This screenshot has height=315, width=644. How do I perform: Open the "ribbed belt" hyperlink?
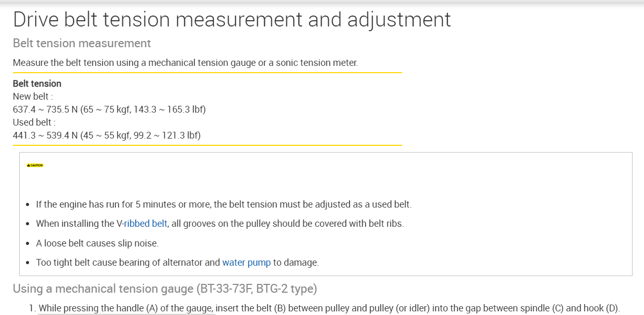[x=145, y=224]
